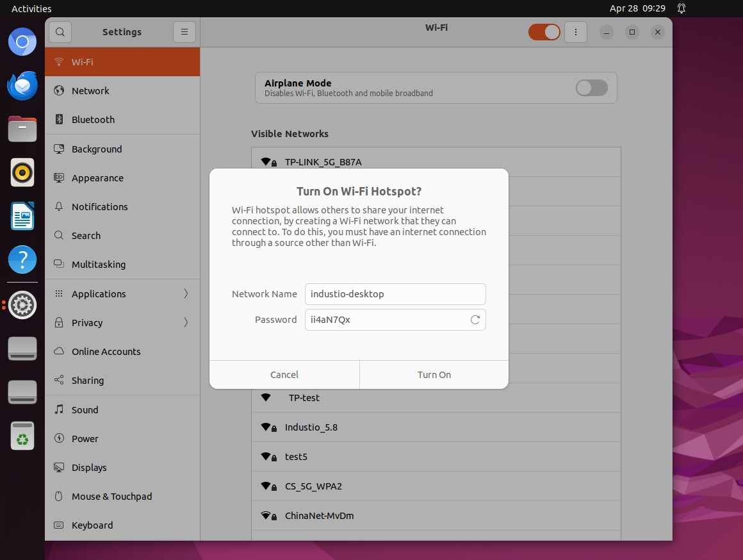Open the Settings hamburger menu
This screenshot has height=560, width=743.
184,31
